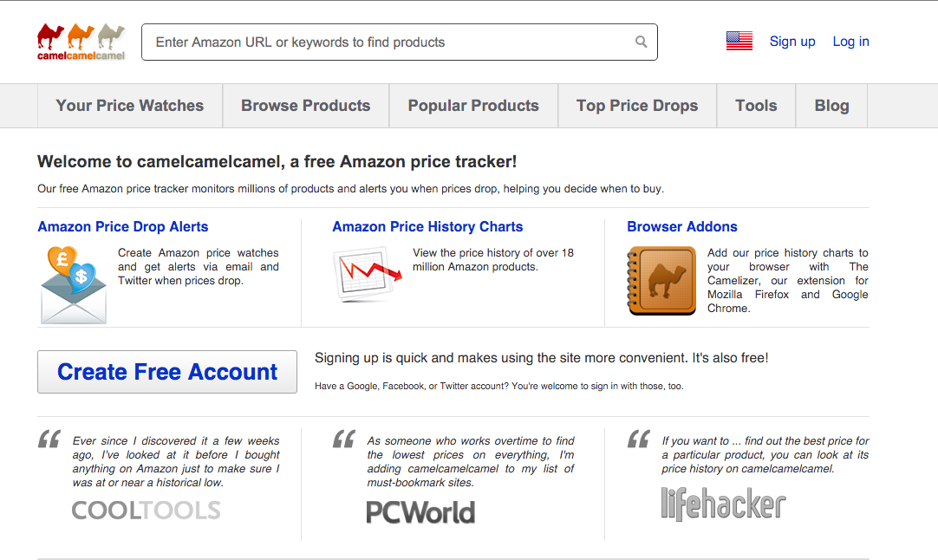Viewport: 938px width, 560px height.
Task: Click the price drop alerts envelope icon
Action: (73, 286)
